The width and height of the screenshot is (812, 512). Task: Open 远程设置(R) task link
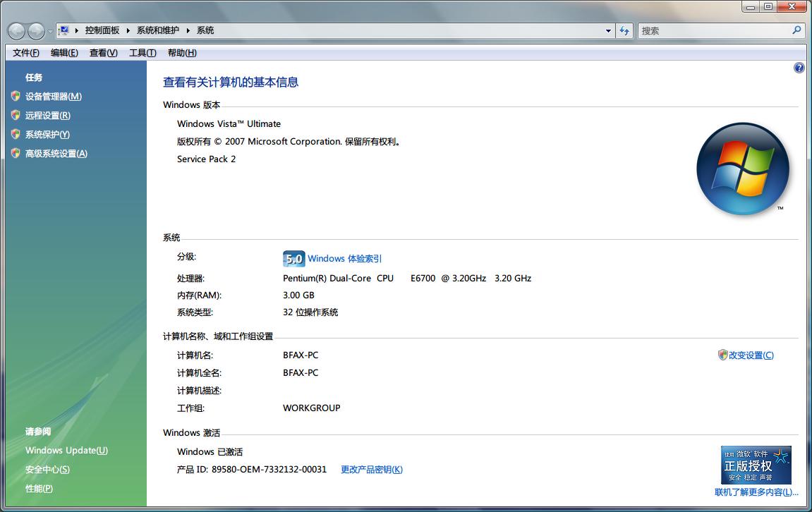[48, 116]
